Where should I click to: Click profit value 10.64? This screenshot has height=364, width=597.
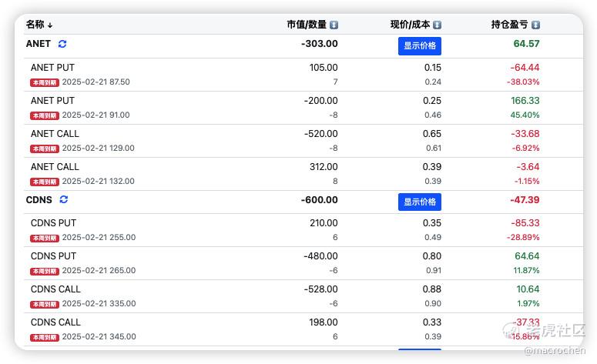[528, 289]
